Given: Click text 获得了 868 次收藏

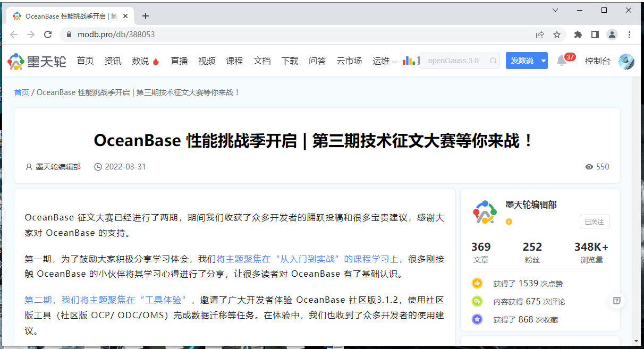Looking at the screenshot, I should coord(526,319).
